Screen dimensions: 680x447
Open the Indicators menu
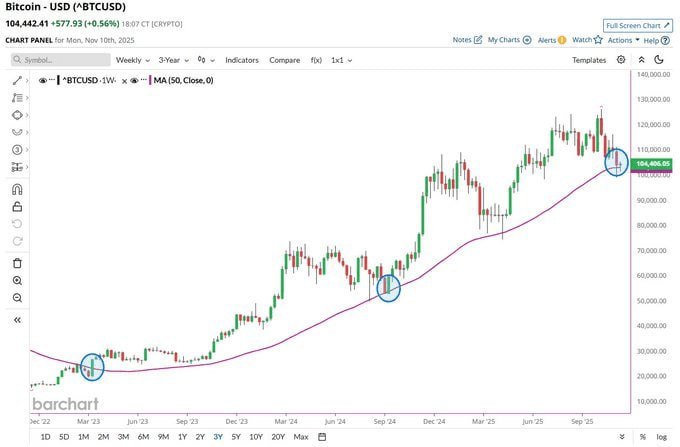pos(242,60)
